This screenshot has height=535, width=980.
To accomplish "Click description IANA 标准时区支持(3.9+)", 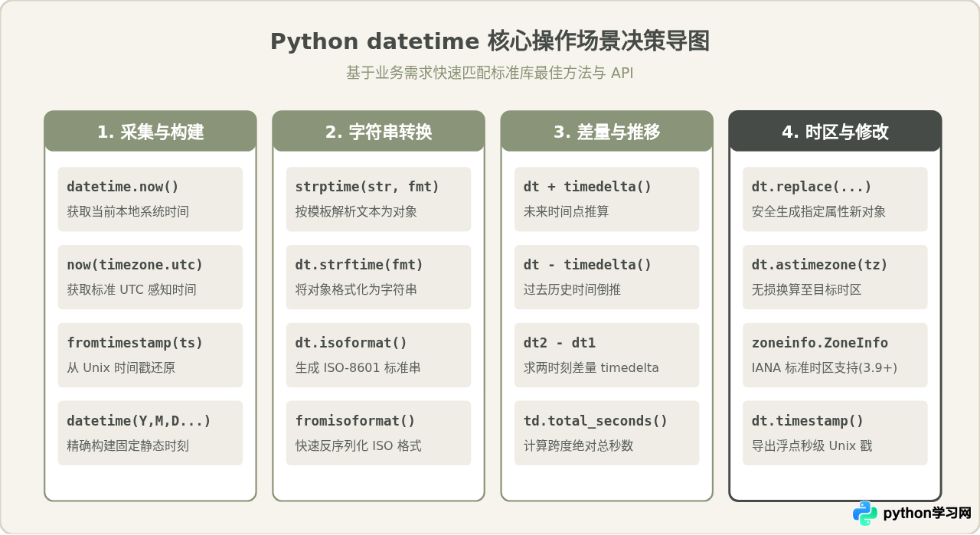I will (x=825, y=368).
